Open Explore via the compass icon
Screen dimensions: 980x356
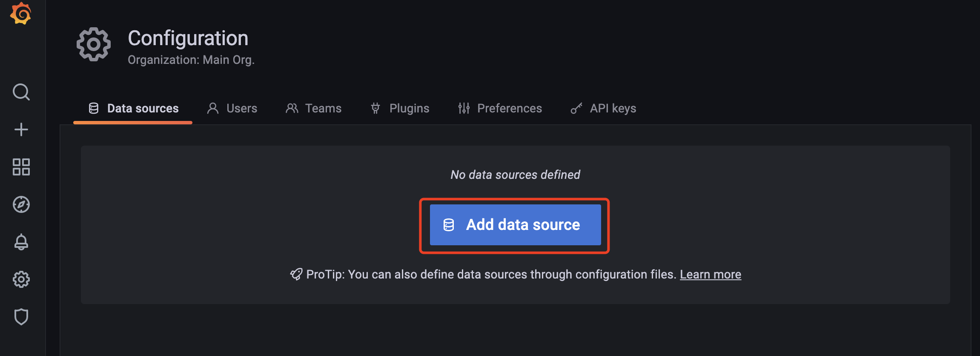pyautogui.click(x=21, y=204)
